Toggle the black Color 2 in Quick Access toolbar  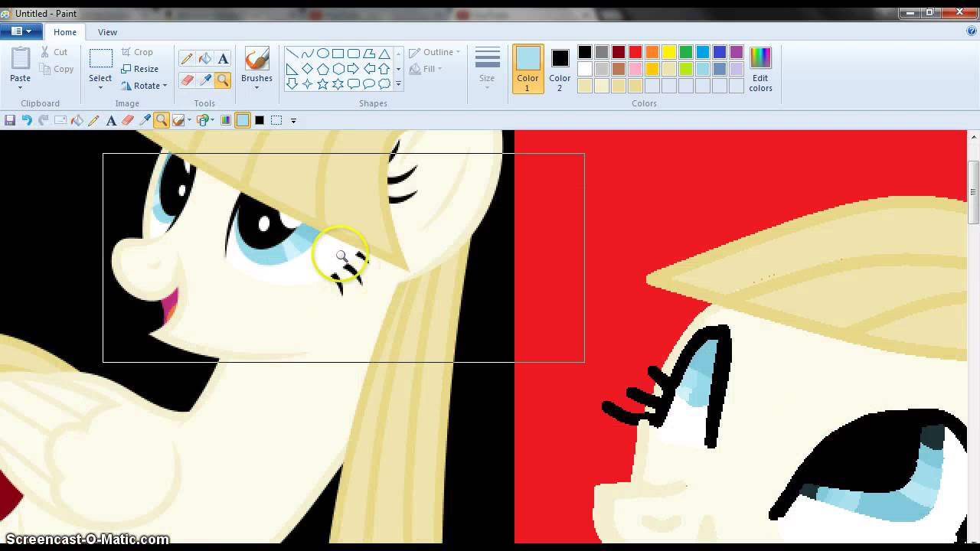click(x=260, y=120)
